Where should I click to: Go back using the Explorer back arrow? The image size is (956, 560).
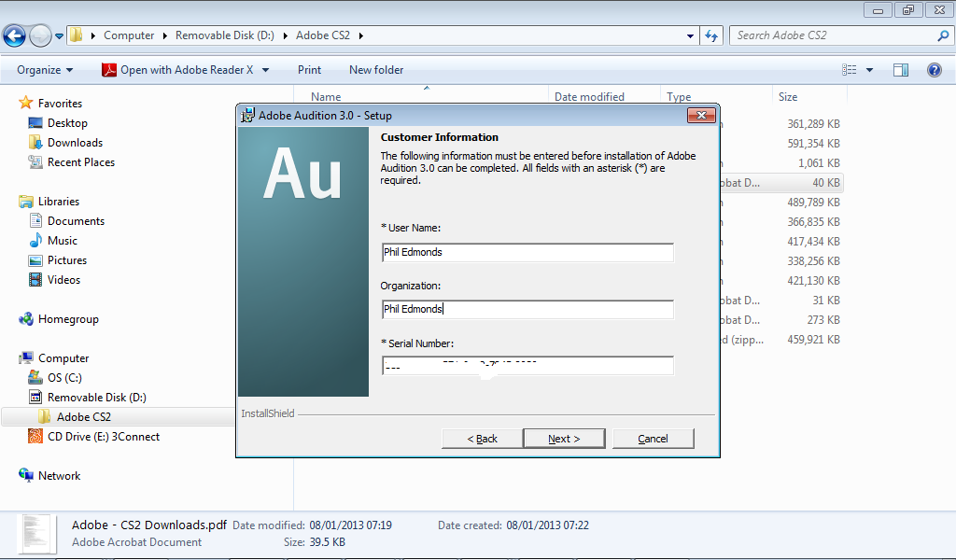(15, 36)
